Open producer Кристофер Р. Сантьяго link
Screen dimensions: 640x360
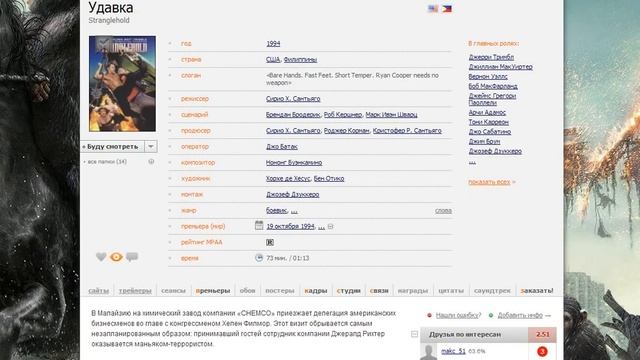click(407, 131)
